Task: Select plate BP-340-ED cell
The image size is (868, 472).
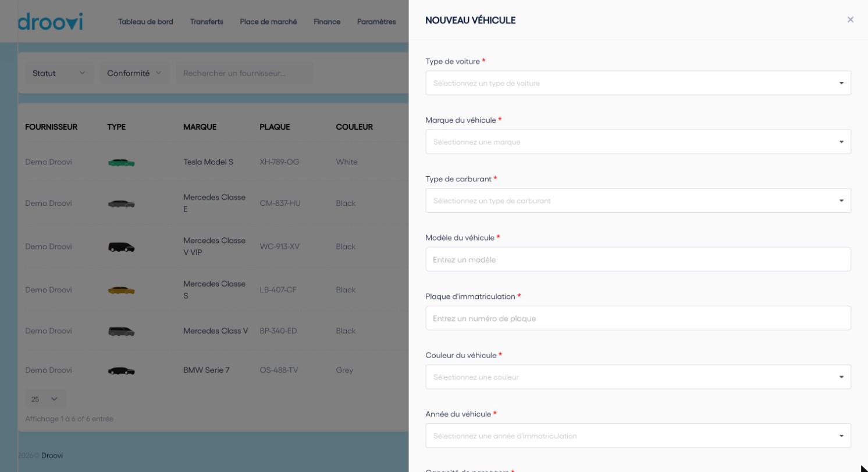Action: pyautogui.click(x=278, y=331)
